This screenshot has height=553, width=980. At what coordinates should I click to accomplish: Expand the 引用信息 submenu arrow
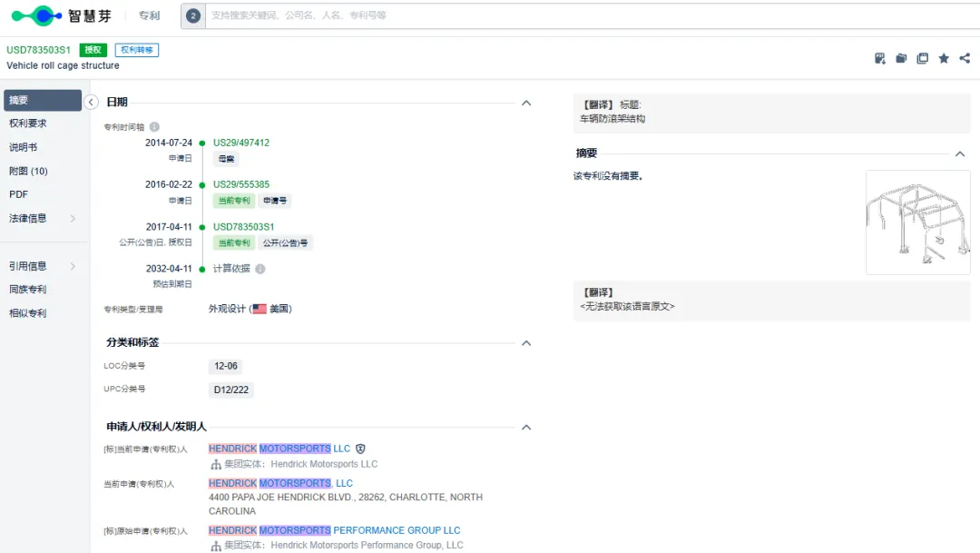pos(73,266)
